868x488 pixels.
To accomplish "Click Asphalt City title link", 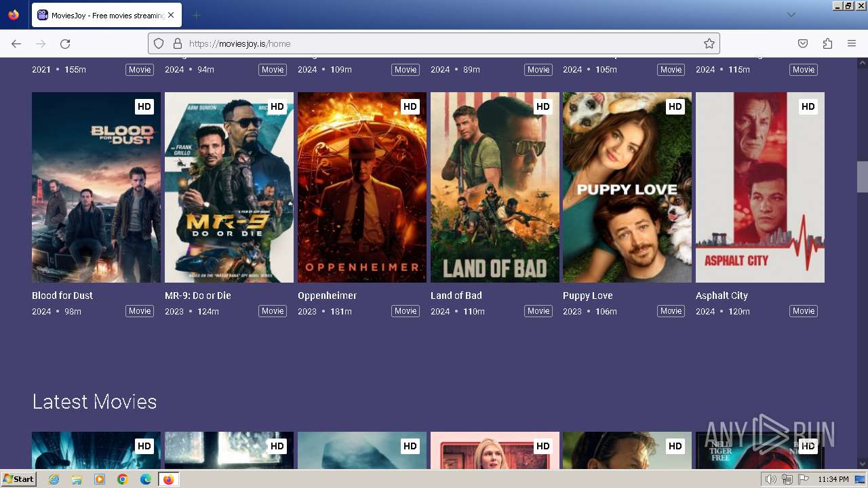I will [722, 296].
